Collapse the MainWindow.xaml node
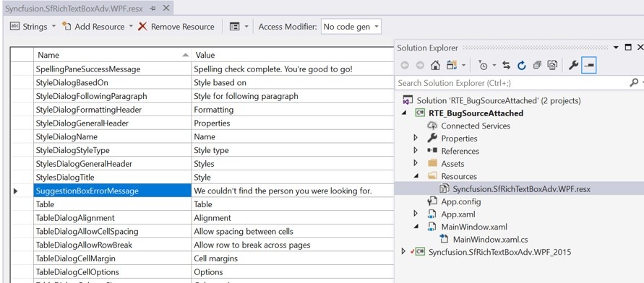 [416, 227]
